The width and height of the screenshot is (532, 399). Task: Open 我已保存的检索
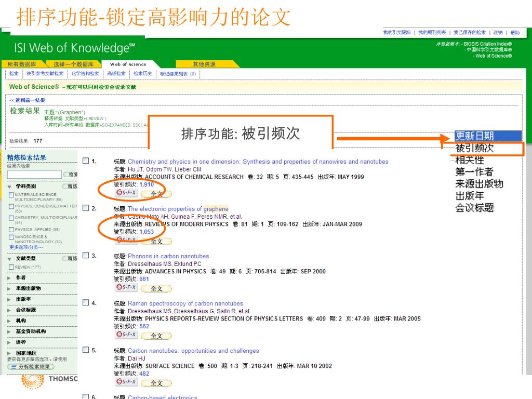pos(470,33)
